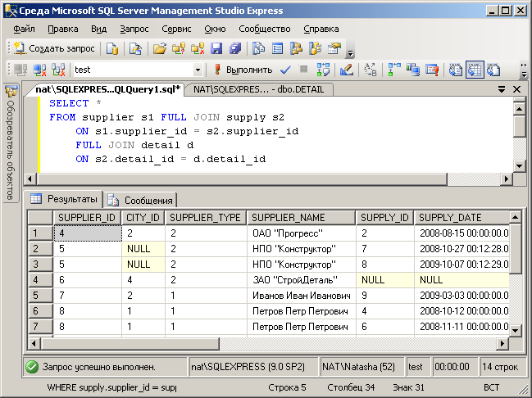Click the SQL Server Mobile query icon
This screenshot has height=398, width=532.
(135, 48)
